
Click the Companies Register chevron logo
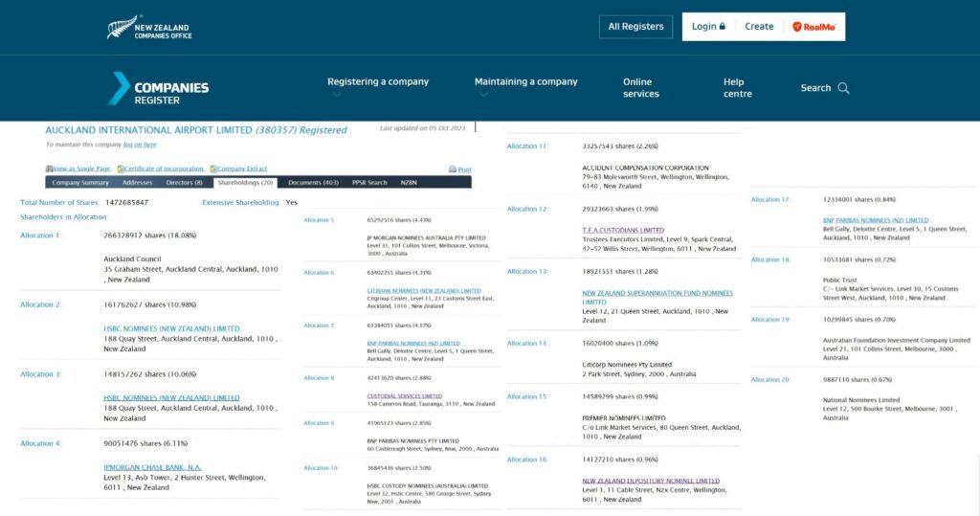point(119,88)
